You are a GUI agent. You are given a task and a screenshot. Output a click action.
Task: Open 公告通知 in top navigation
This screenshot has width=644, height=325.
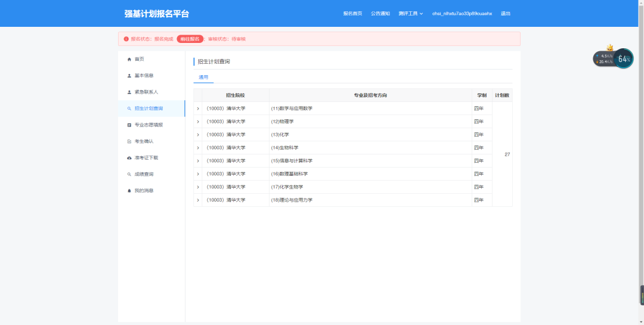[x=380, y=14]
